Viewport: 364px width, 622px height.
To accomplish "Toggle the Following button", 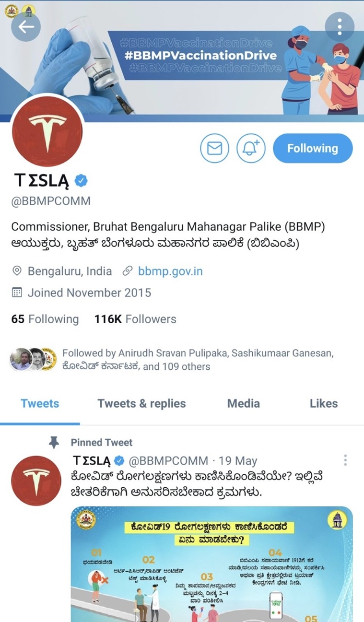I will point(313,149).
